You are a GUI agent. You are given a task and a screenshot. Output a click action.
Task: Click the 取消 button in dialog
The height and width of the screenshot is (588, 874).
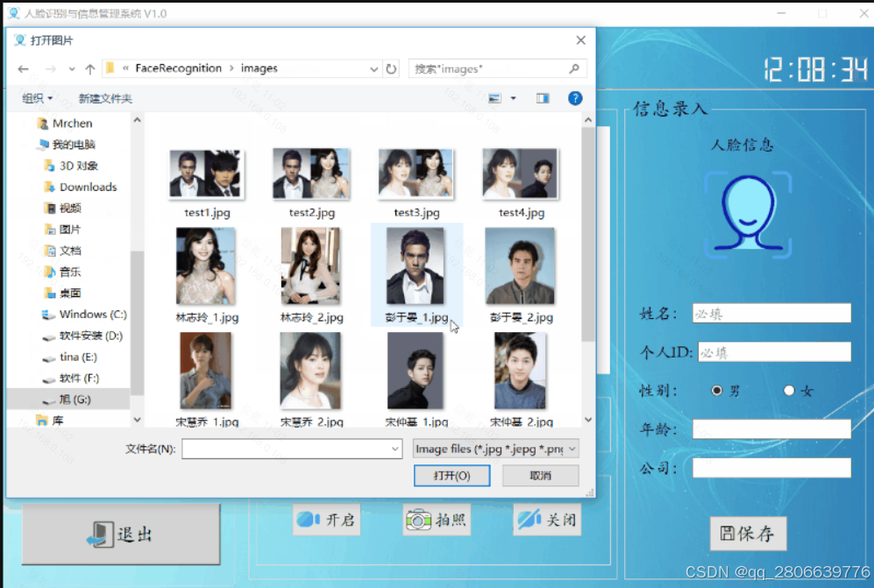coord(540,476)
